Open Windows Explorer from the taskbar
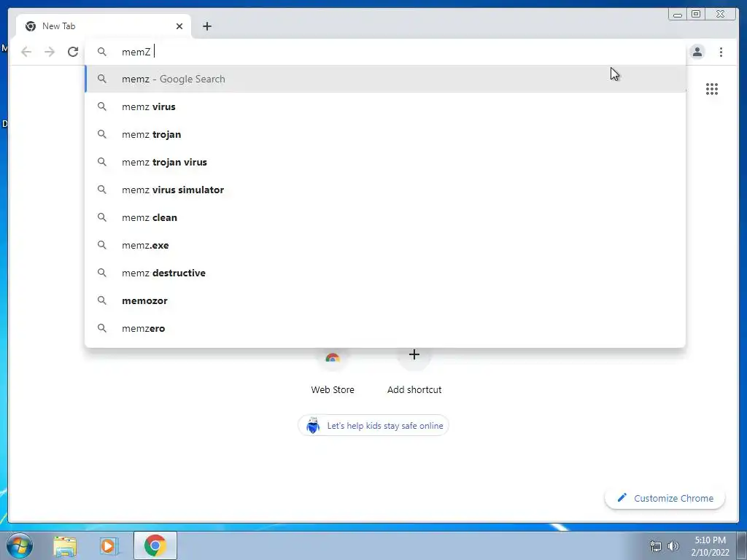This screenshot has height=560, width=747. (65, 545)
